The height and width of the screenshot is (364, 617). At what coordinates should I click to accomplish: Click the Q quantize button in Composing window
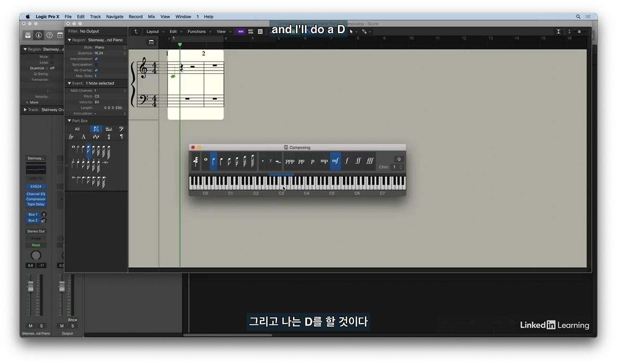(x=399, y=159)
